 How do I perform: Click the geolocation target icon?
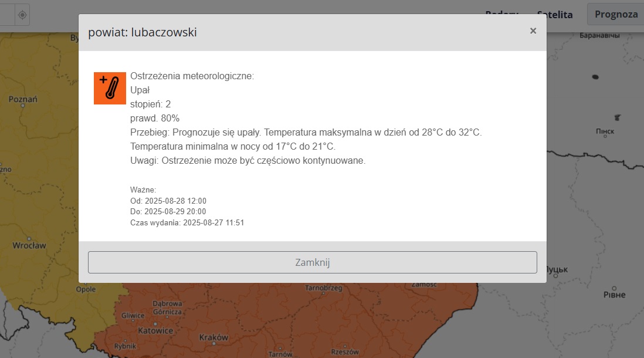point(22,14)
